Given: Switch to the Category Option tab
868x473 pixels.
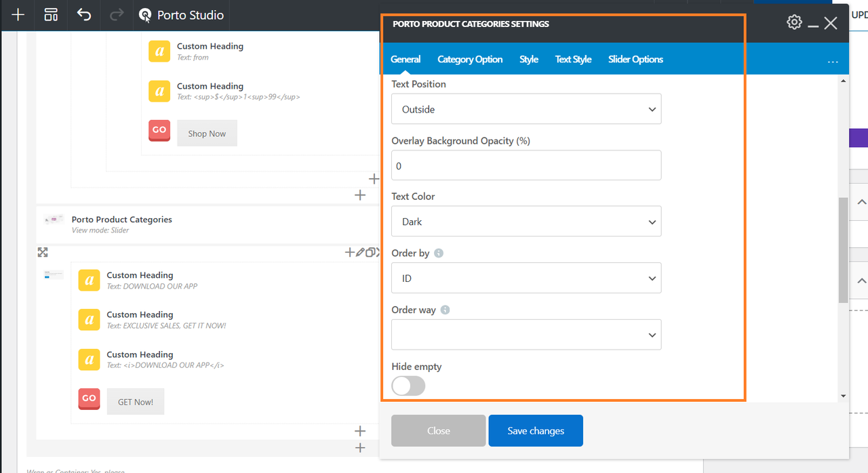Looking at the screenshot, I should tap(470, 59).
